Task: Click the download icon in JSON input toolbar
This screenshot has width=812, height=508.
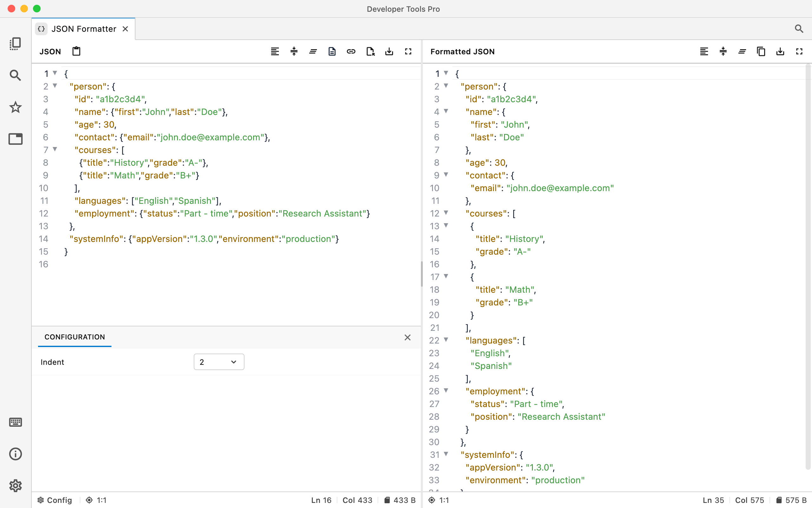Action: tap(389, 51)
